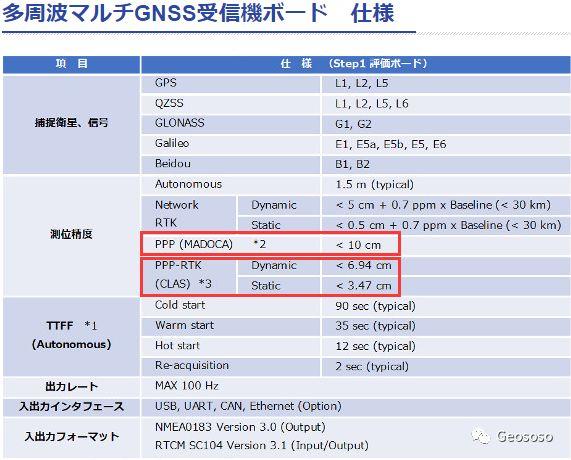571x460 pixels.
Task: Click the 出力レート row label
Action: coord(71,387)
